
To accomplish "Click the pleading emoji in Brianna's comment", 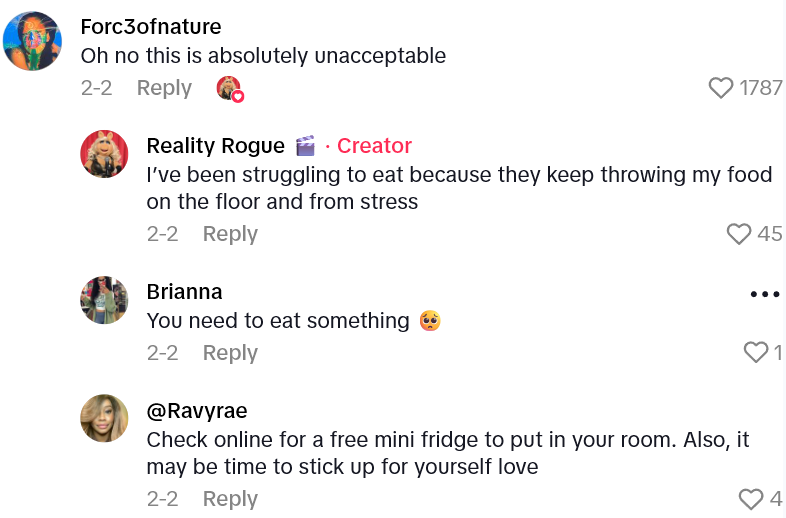I will (x=430, y=321).
